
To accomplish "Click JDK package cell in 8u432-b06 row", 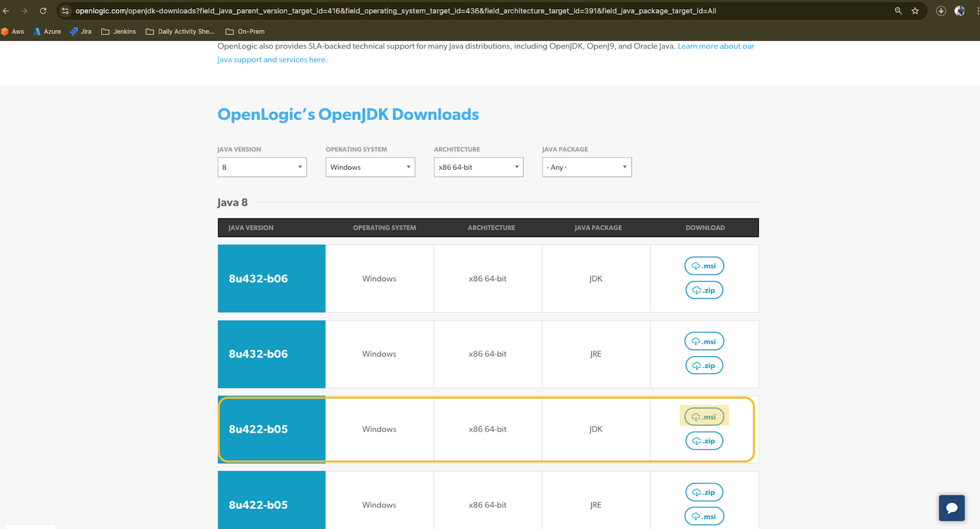I will click(596, 278).
